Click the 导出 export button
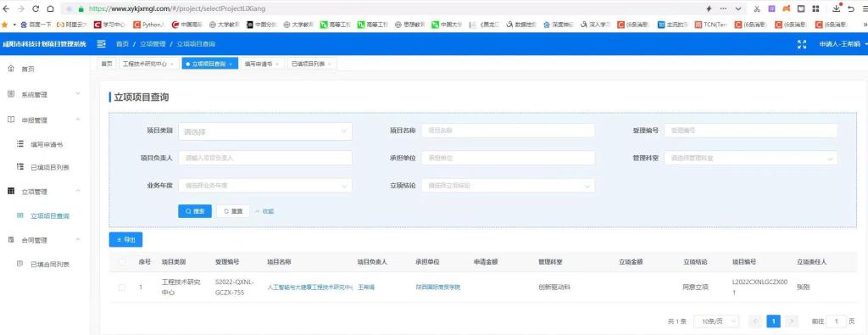The image size is (868, 335). pos(125,240)
